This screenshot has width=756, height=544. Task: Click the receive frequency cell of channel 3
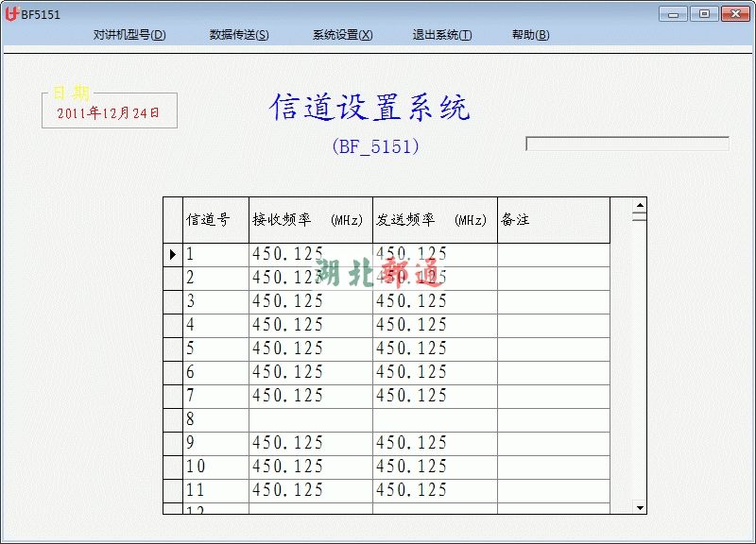coord(310,301)
